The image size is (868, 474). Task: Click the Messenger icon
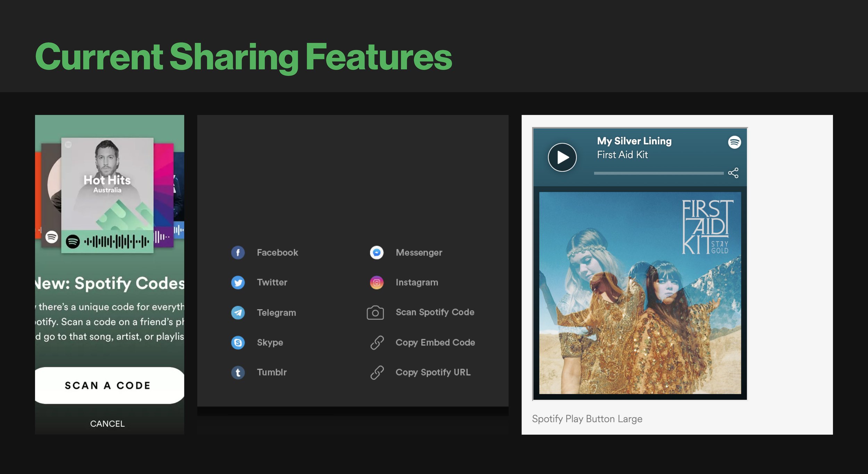[376, 253]
